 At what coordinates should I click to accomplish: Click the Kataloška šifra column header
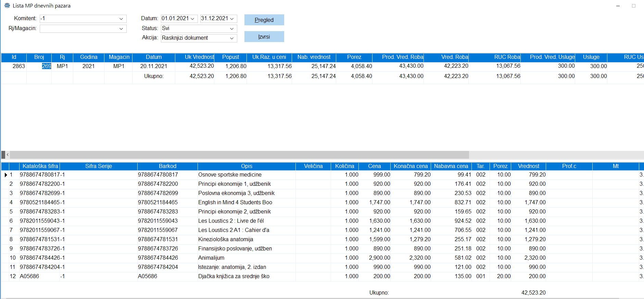(40, 166)
